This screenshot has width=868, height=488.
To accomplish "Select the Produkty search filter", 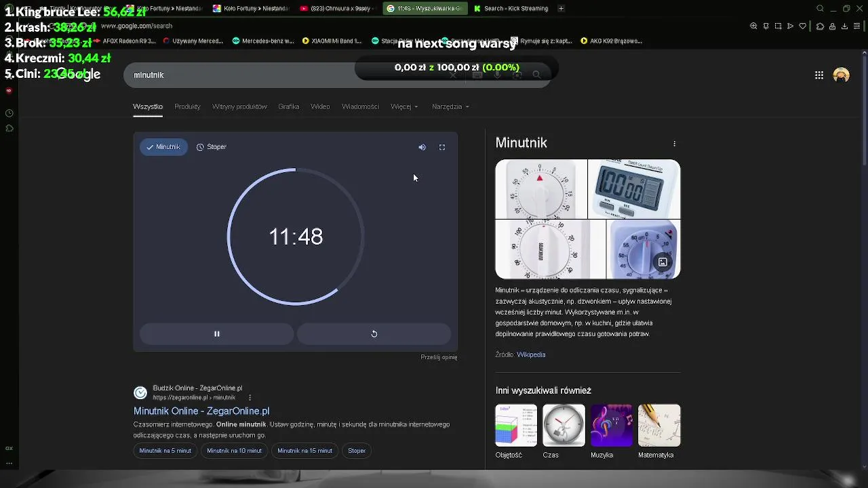I will [187, 106].
